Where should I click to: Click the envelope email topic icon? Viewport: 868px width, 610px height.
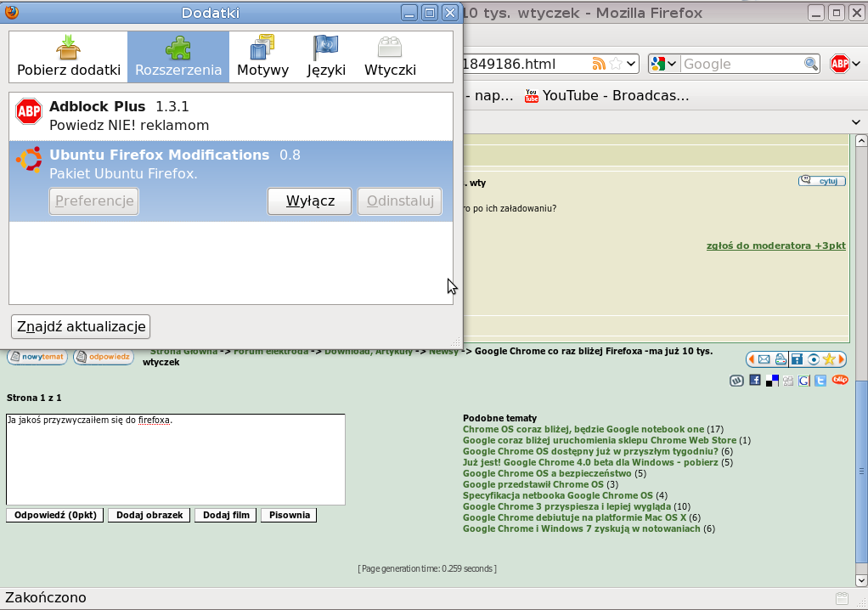(x=764, y=359)
